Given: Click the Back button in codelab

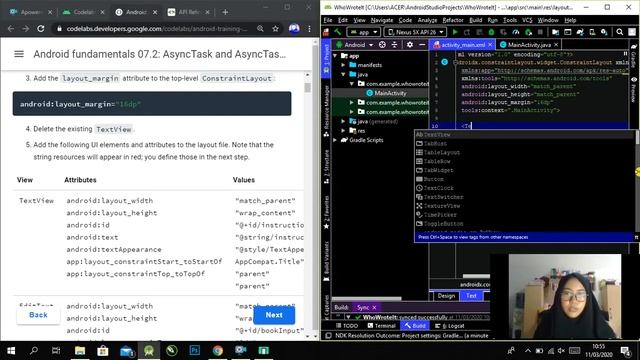Looking at the screenshot, I should 38,315.
